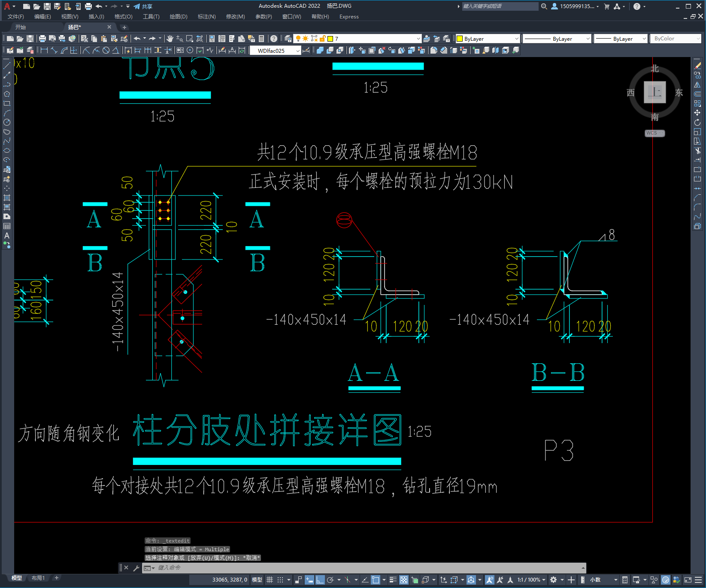
Task: Toggle polar tracking in status bar
Action: pyautogui.click(x=330, y=580)
